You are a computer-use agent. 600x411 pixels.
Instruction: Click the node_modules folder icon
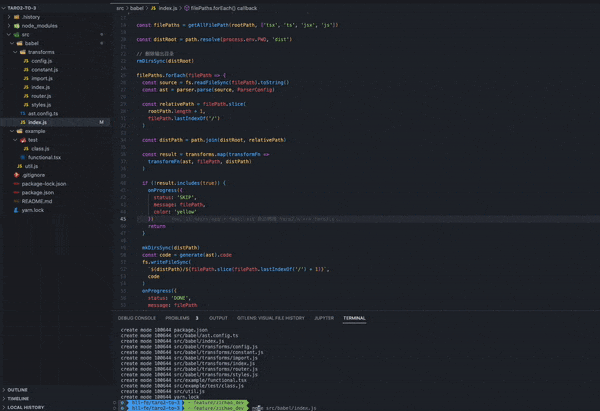[x=16, y=26]
